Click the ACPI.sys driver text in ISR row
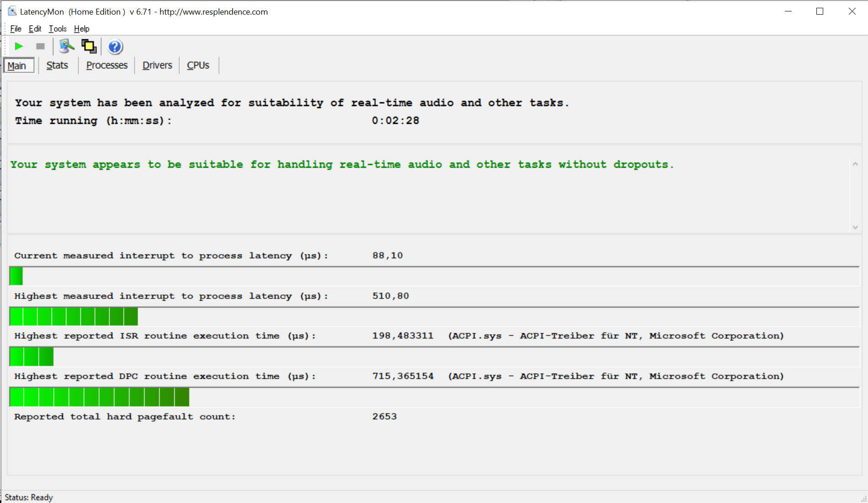Screen dimensions: 868x503 pos(616,336)
